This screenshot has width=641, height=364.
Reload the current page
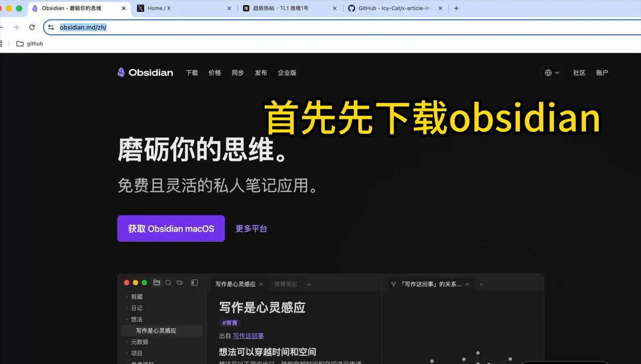tap(32, 27)
